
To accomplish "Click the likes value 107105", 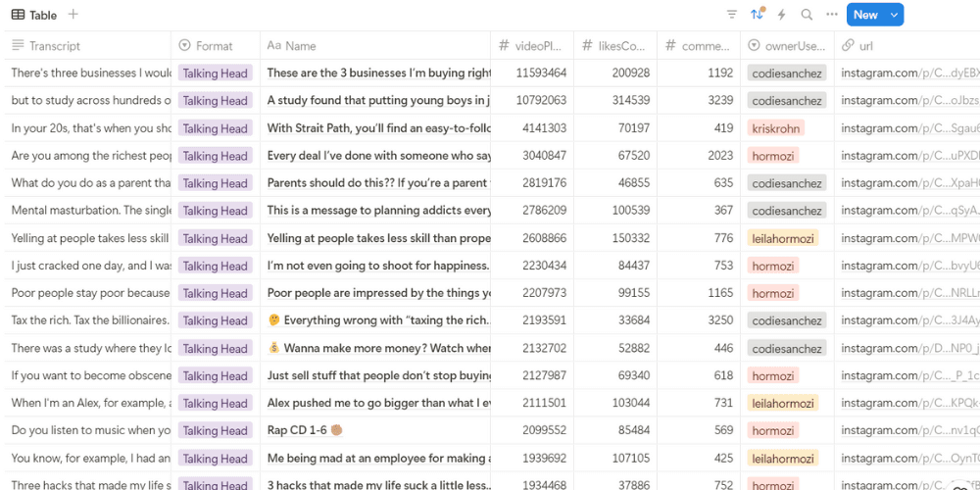I will point(630,458).
